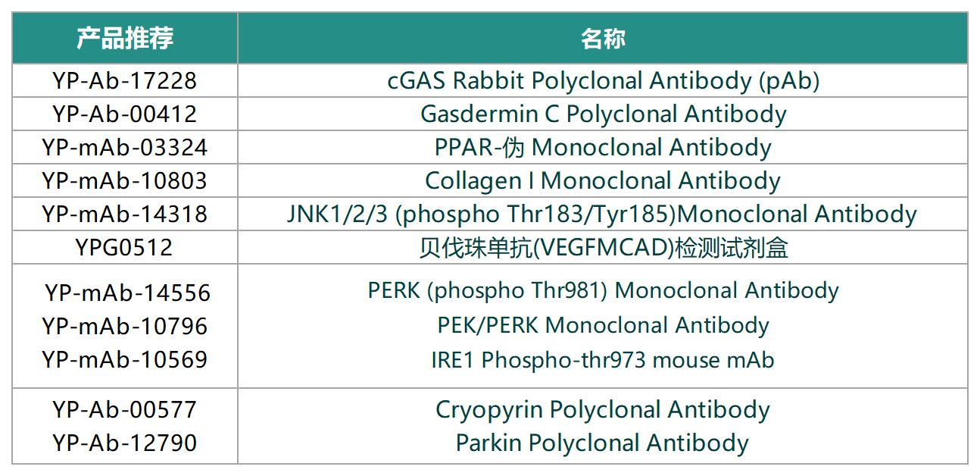This screenshot has width=980, height=476.
Task: Open Cryopyrin Polyclonal Antibody entry
Action: click(x=603, y=409)
